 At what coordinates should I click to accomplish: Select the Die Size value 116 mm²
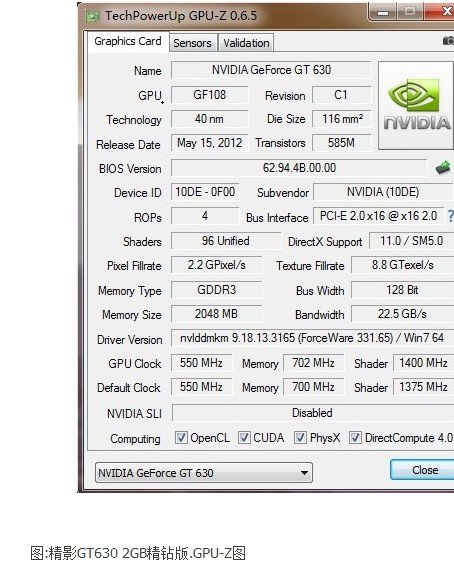tap(341, 119)
